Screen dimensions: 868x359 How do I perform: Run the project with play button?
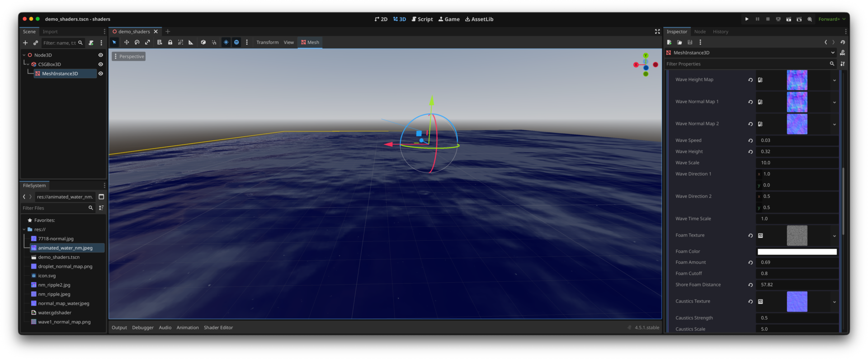746,19
